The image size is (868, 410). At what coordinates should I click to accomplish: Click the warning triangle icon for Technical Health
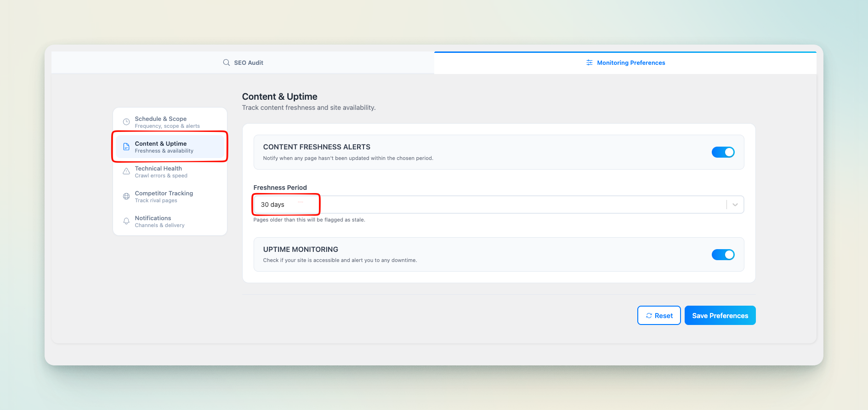coord(126,171)
